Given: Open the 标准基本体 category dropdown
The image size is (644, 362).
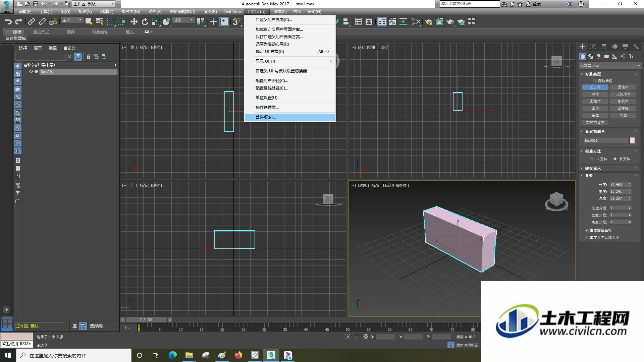Looking at the screenshot, I should pyautogui.click(x=610, y=66).
